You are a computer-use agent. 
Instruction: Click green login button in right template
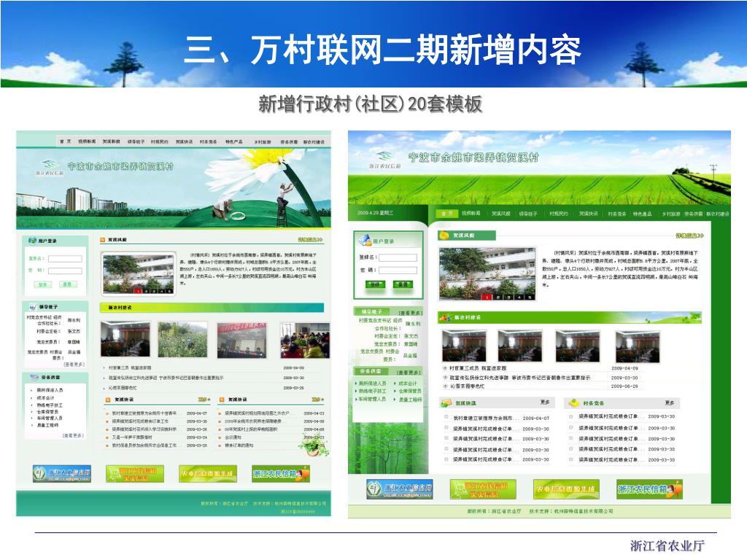(375, 284)
